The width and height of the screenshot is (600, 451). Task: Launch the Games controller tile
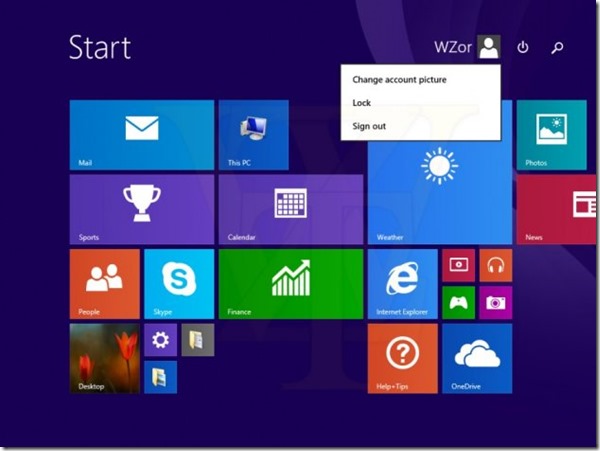(458, 301)
